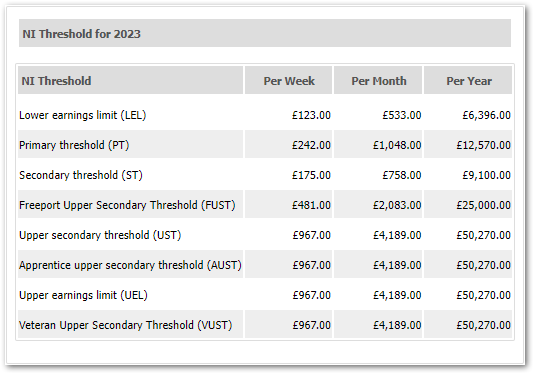Click Apprentice upper secondary threshold (AUST) label

click(130, 265)
